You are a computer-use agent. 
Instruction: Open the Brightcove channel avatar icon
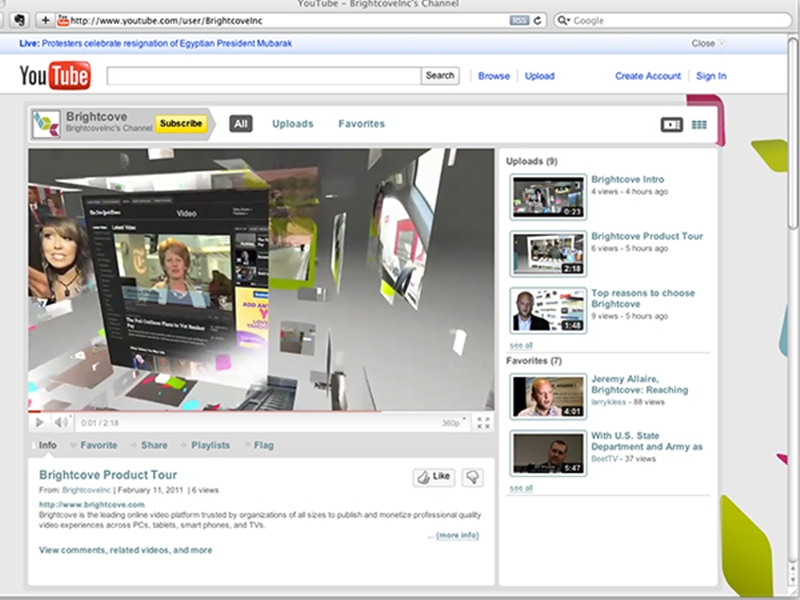click(46, 124)
